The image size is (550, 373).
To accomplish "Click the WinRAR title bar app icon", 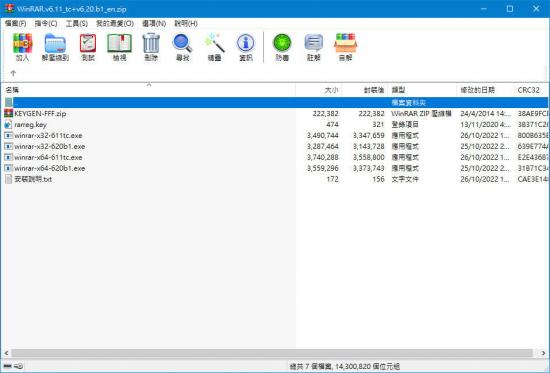I will click(x=9, y=8).
